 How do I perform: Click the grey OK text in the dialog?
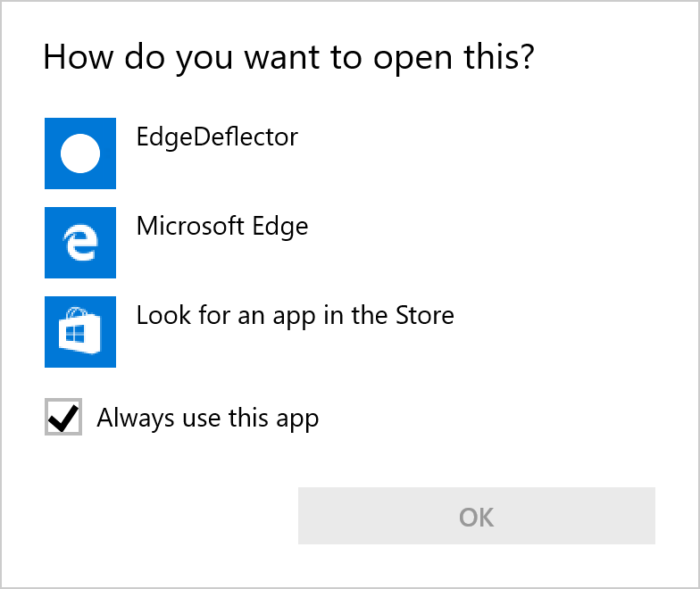[477, 518]
